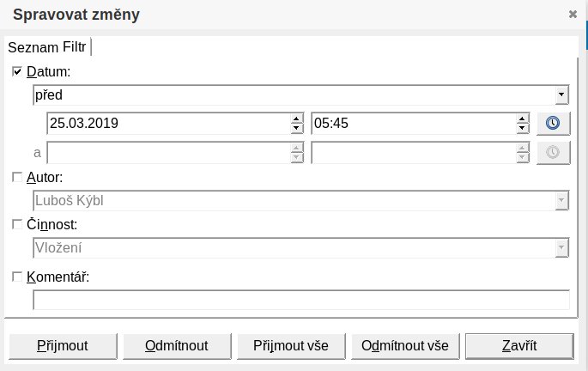The width and height of the screenshot is (588, 371).
Task: Expand the Autor dropdown showing Luboš Kýbl
Action: pos(561,200)
